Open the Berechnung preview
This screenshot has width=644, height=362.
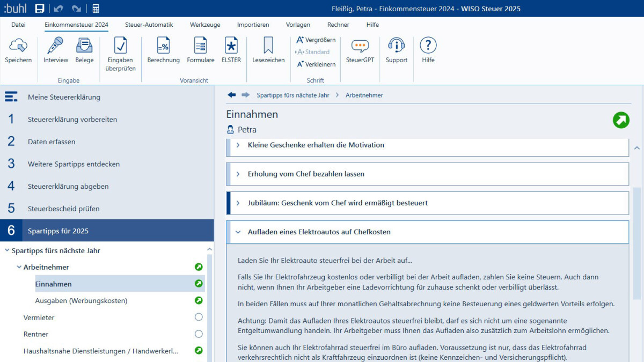[163, 47]
